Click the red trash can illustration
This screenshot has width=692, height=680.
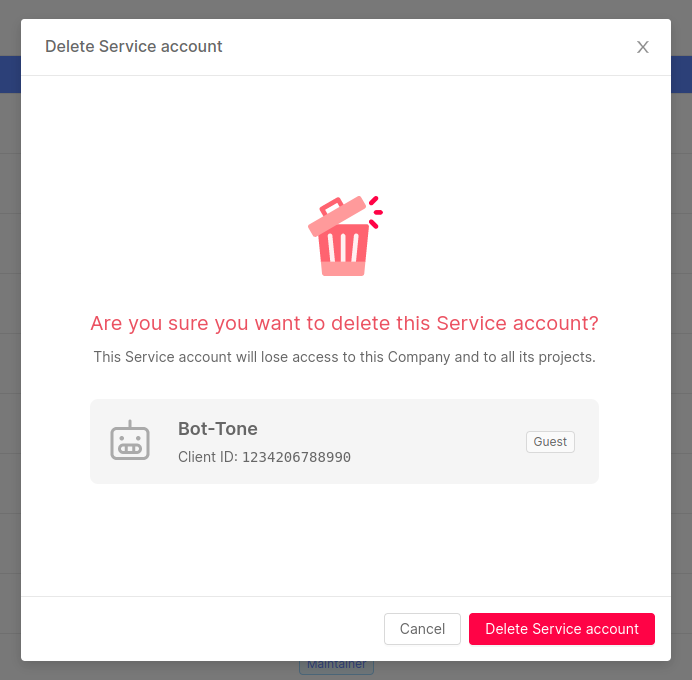tap(345, 236)
